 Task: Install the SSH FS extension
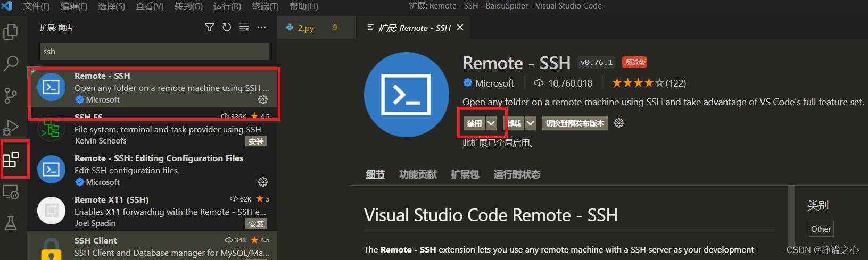pyautogui.click(x=256, y=141)
